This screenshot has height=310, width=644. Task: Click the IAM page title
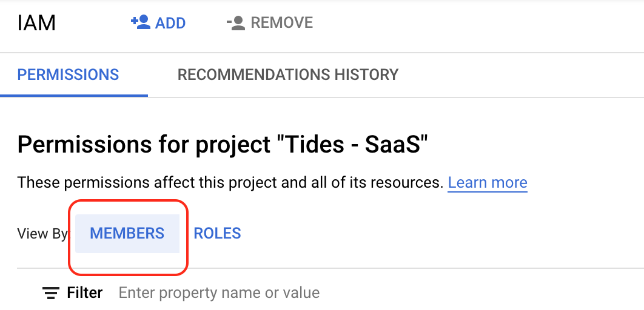coord(36,23)
